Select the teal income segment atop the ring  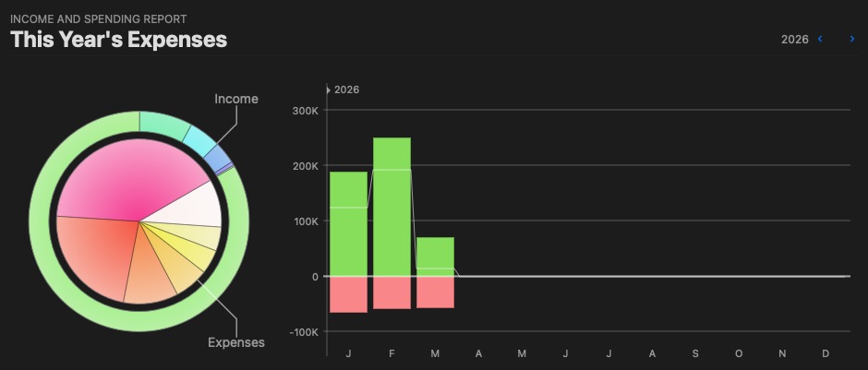tap(164, 122)
